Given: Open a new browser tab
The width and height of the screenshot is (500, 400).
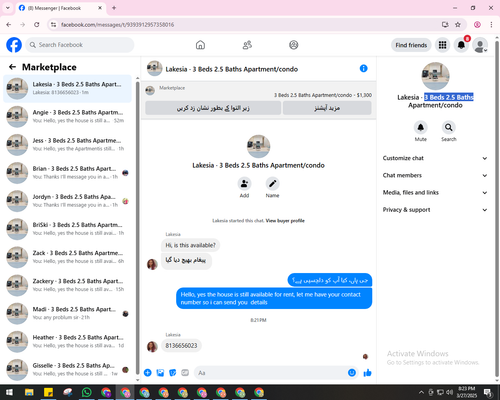Looking at the screenshot, I should [x=114, y=8].
